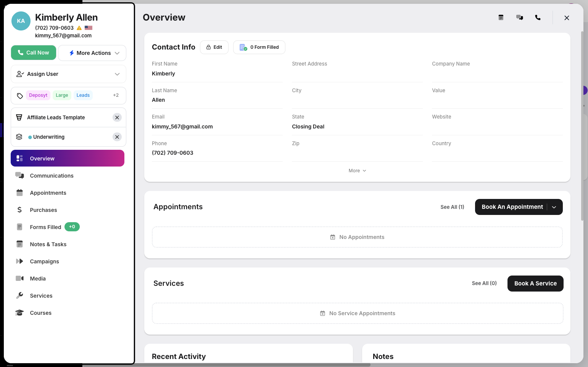This screenshot has width=588, height=367.
Task: Click the vertical scrollbar on right edge
Action: pyautogui.click(x=582, y=126)
